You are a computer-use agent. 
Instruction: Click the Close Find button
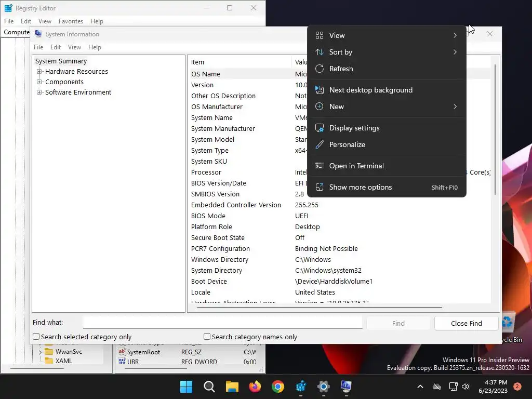[x=466, y=323]
